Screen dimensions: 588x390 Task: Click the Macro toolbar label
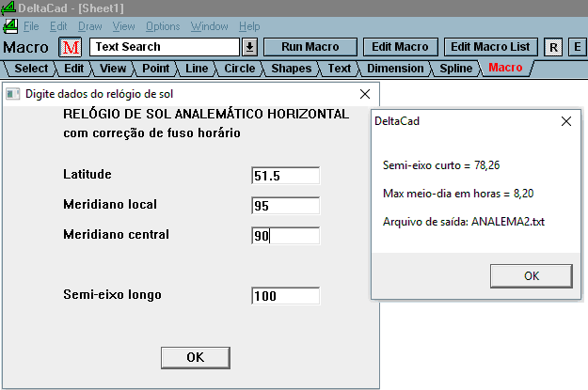[25, 48]
